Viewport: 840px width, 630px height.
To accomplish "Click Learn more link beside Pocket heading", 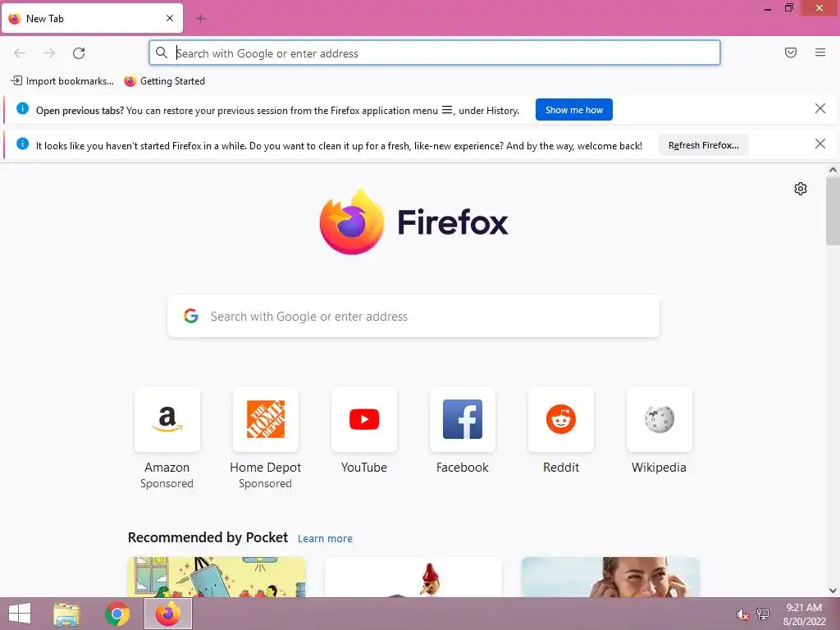I will point(325,538).
